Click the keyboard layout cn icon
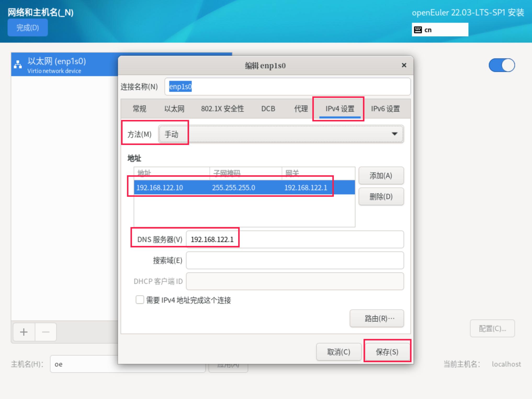 [x=418, y=30]
